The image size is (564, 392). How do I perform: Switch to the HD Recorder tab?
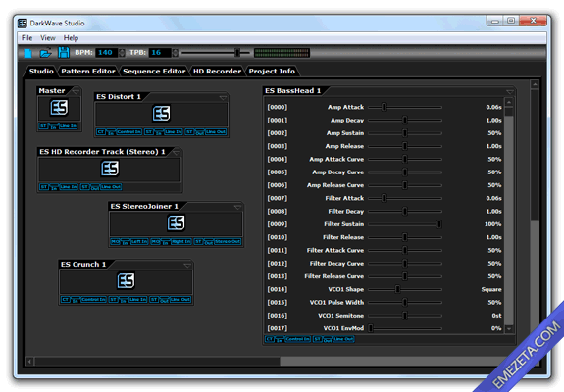pos(217,72)
